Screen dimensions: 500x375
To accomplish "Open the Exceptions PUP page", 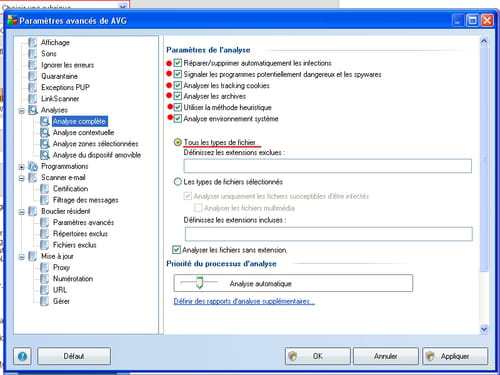I will [65, 87].
